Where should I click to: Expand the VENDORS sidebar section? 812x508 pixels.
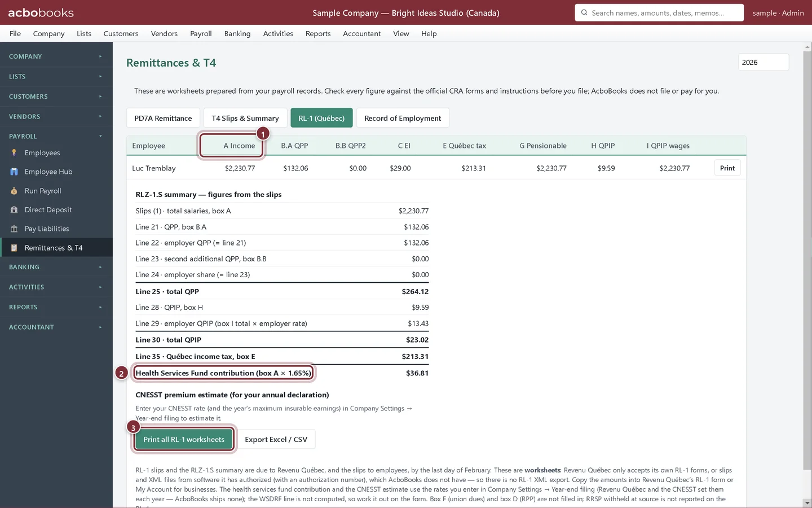56,116
